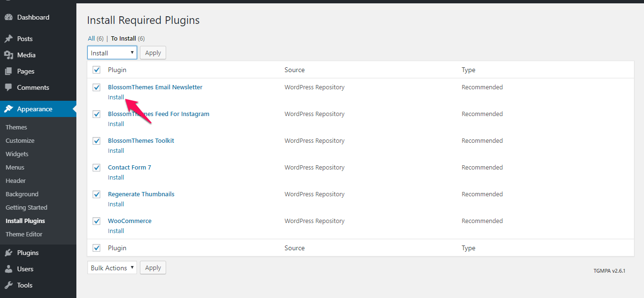The height and width of the screenshot is (298, 644).
Task: Uncheck BlossomThemes Feed For Instagram checkbox
Action: click(x=96, y=114)
